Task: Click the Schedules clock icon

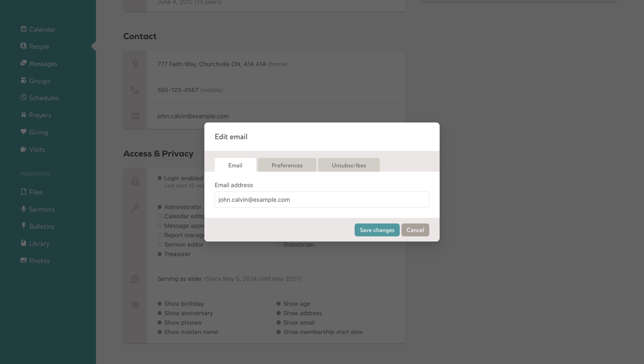Action: (23, 97)
